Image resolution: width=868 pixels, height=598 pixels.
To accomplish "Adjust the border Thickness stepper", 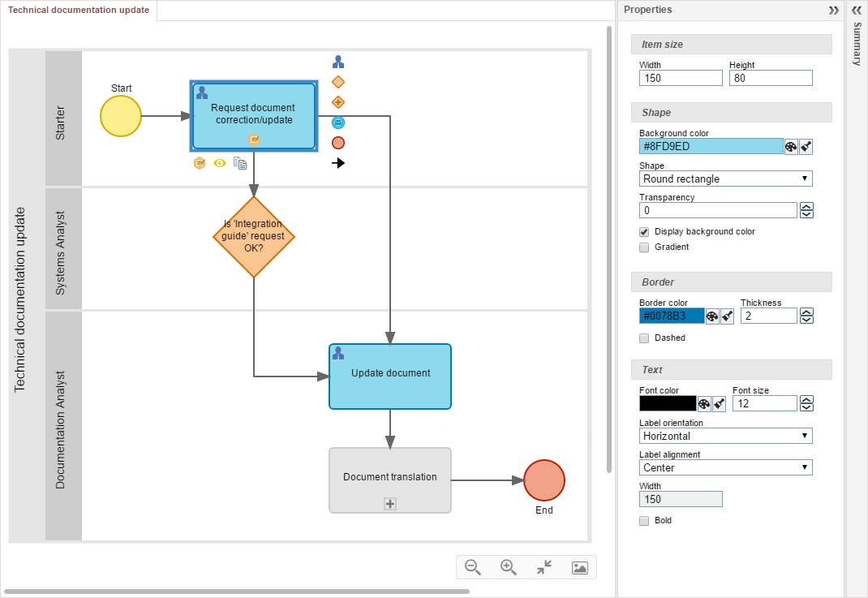I will [x=806, y=316].
